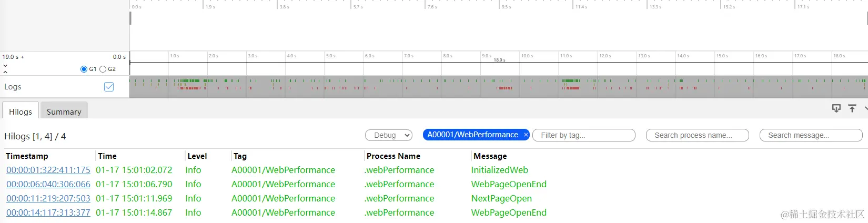The image size is (868, 223).
Task: Click the move-to-top arrow icon
Action: point(852,108)
